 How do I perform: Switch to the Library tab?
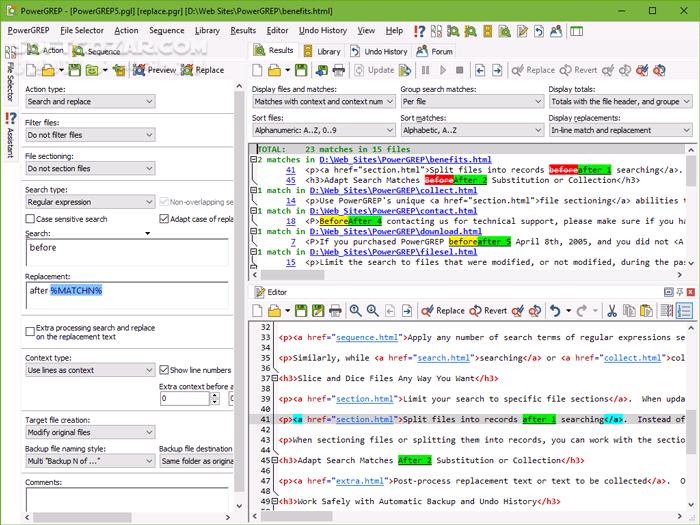click(x=322, y=51)
